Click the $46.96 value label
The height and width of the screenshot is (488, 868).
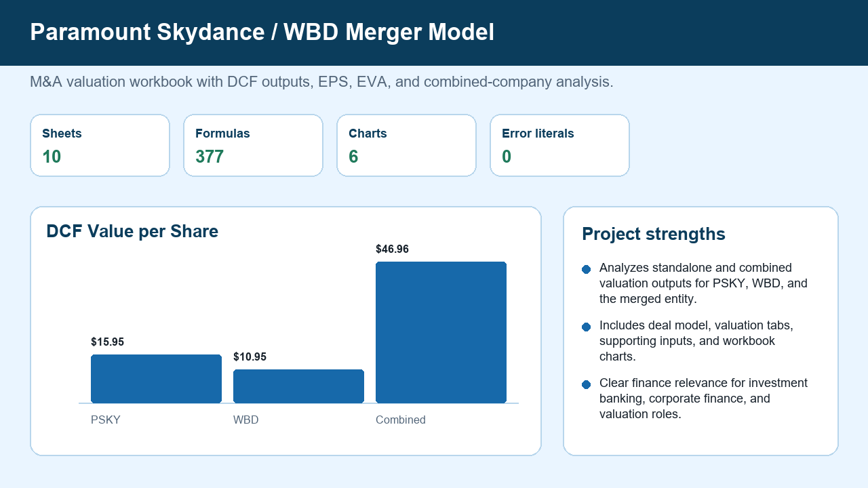pyautogui.click(x=392, y=249)
